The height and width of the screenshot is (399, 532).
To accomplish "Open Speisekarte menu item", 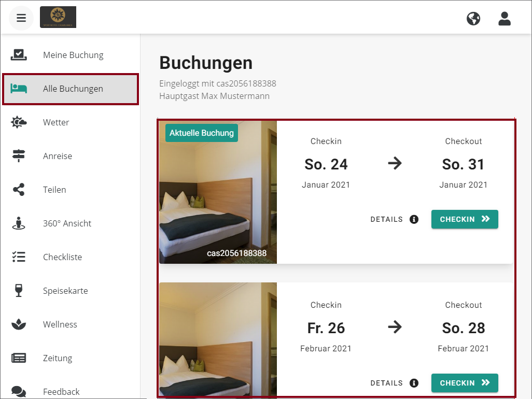I will [71, 291].
